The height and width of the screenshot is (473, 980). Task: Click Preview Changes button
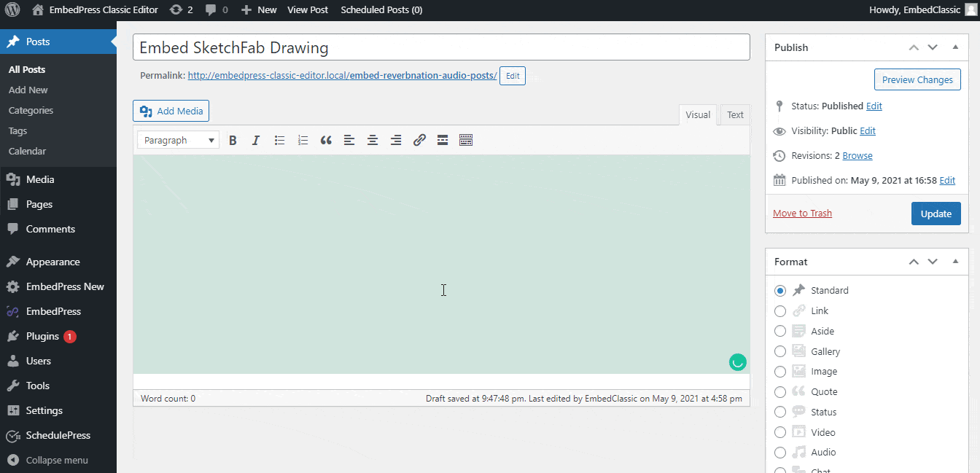pos(917,79)
